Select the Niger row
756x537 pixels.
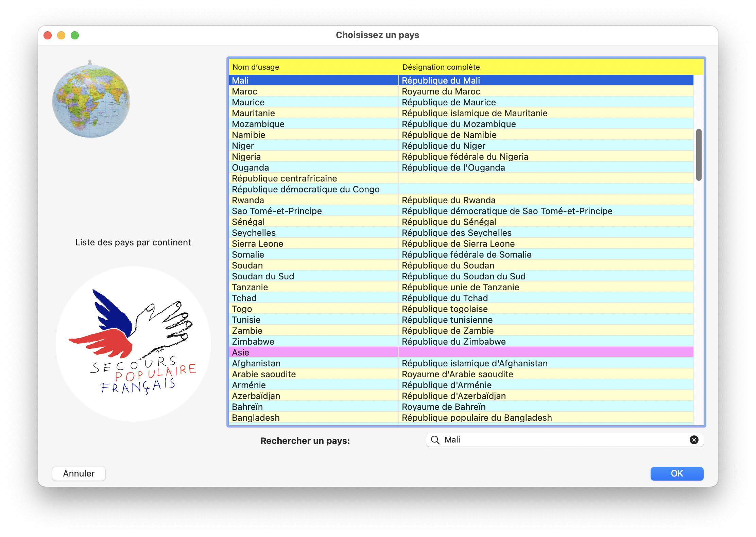tap(461, 145)
